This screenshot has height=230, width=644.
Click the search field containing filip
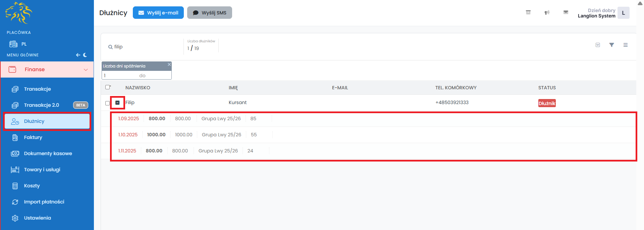coord(144,47)
